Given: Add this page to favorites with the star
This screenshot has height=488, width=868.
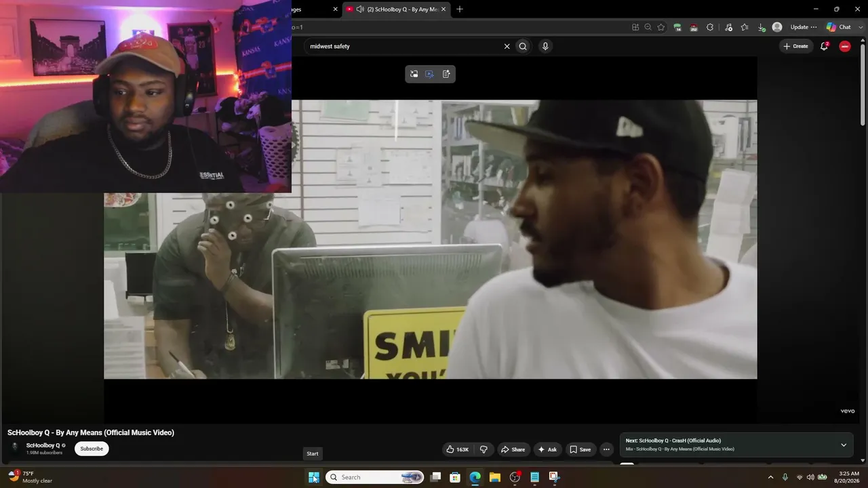Looking at the screenshot, I should pos(661,27).
